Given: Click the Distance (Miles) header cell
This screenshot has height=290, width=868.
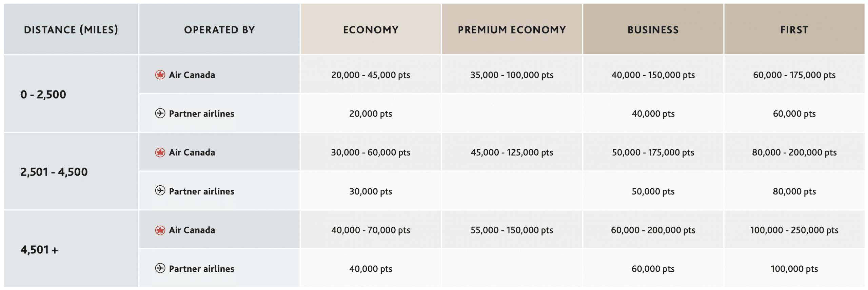Looking at the screenshot, I should pyautogui.click(x=71, y=29).
